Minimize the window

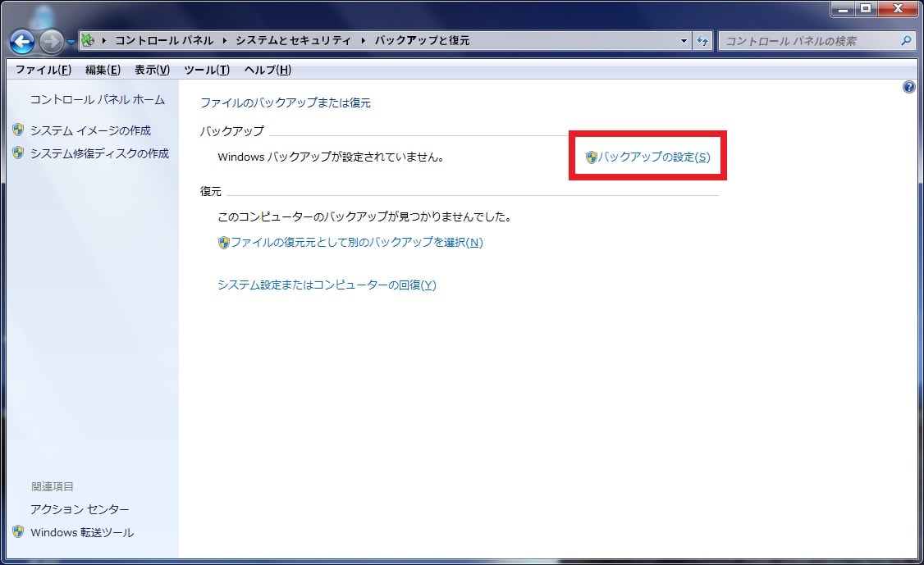[x=844, y=8]
